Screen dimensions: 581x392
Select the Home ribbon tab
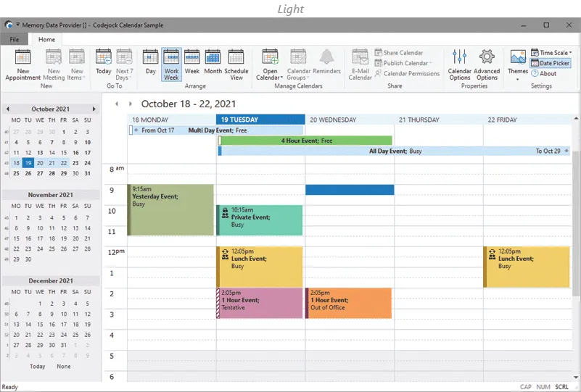click(x=46, y=39)
